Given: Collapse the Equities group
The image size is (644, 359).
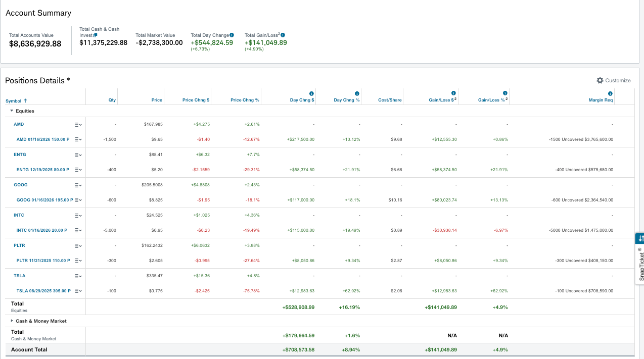Looking at the screenshot, I should tap(12, 111).
